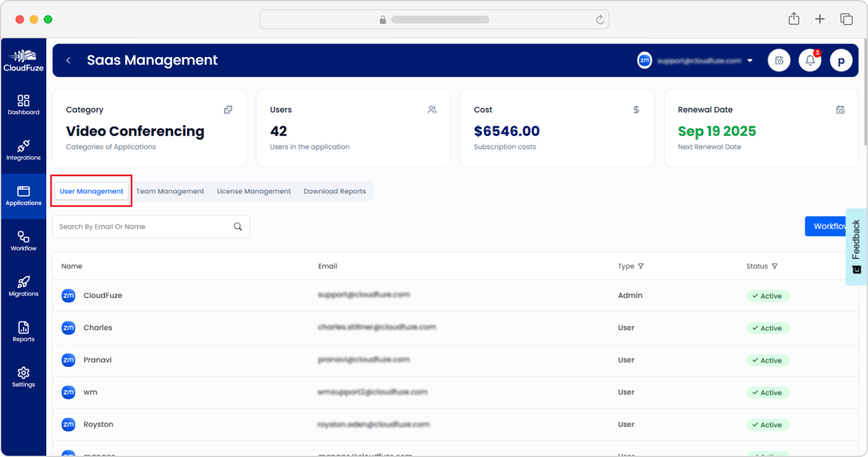This screenshot has width=868, height=457.
Task: Open the Download Reports tab
Action: click(335, 191)
